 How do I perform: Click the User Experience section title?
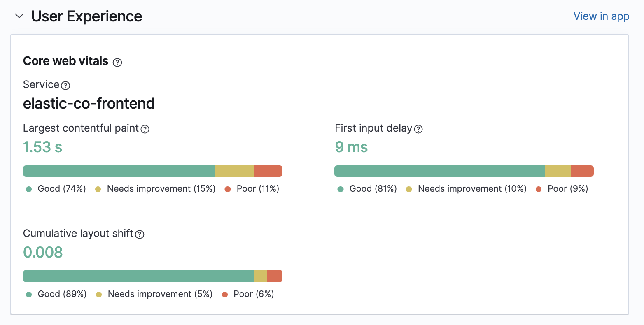[x=86, y=16]
